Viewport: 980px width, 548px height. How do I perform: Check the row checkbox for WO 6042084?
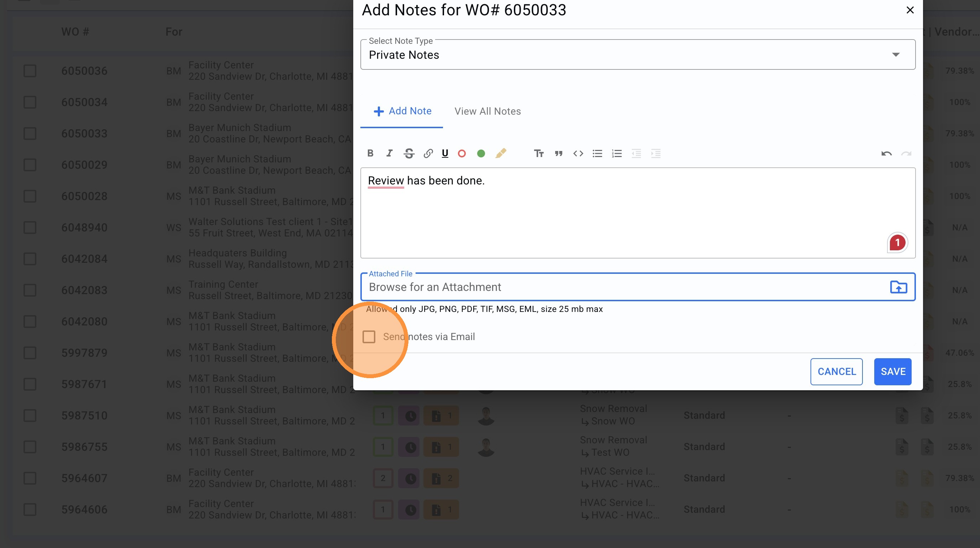pyautogui.click(x=30, y=259)
